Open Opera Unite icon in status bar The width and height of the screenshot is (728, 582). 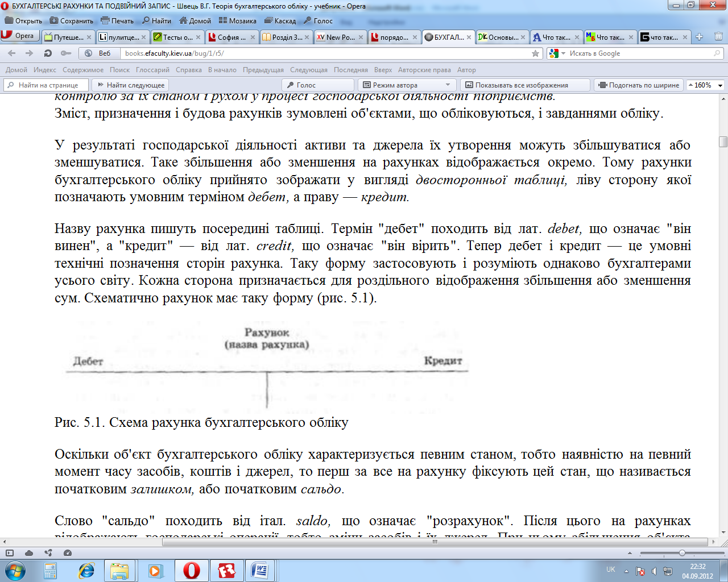point(48,552)
